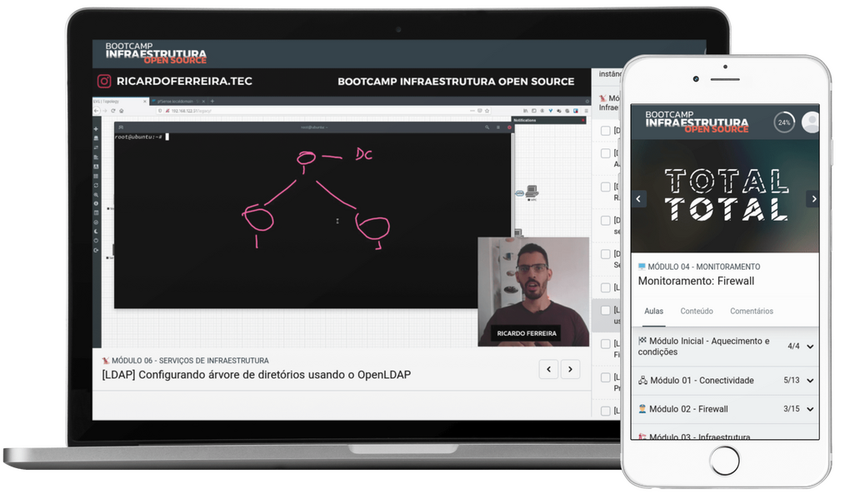Click the '5/13' lesson count
The width and height of the screenshot is (850, 504).
(792, 381)
